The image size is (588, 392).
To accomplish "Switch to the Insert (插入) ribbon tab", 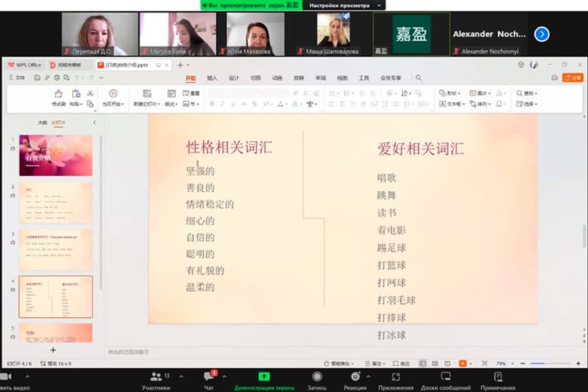I will 212,78.
